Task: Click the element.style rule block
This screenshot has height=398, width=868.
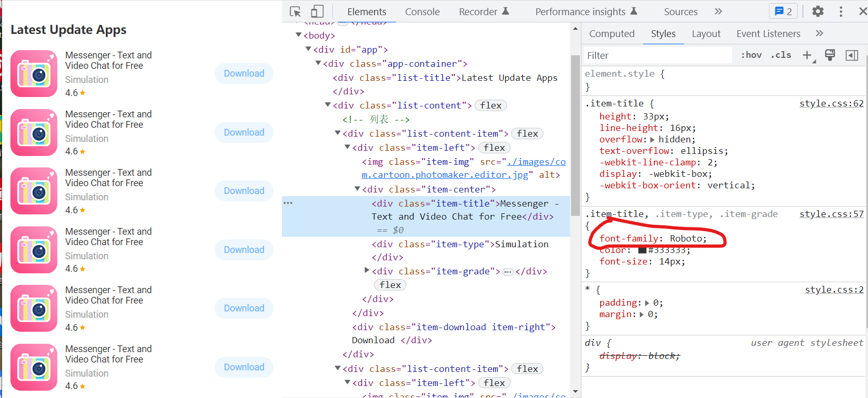Action: click(724, 80)
